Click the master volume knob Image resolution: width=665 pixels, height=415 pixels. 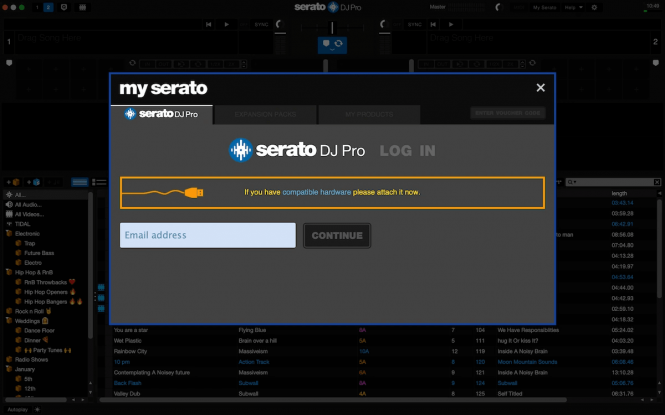[x=500, y=7]
